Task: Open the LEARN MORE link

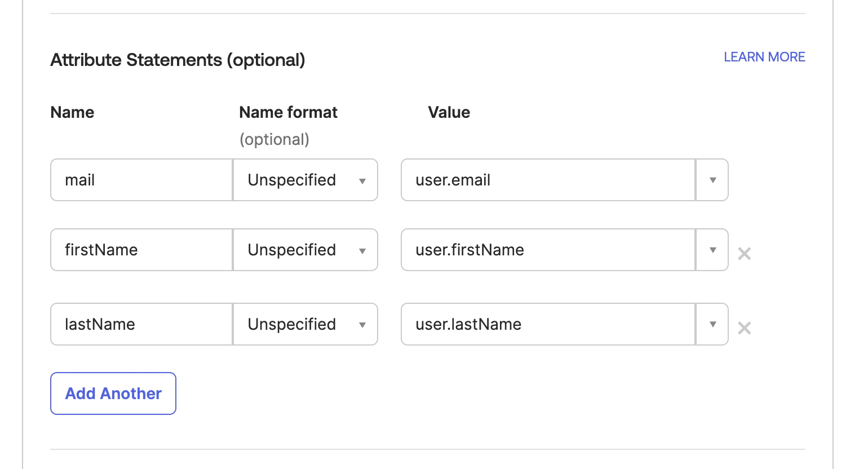Action: 764,57
